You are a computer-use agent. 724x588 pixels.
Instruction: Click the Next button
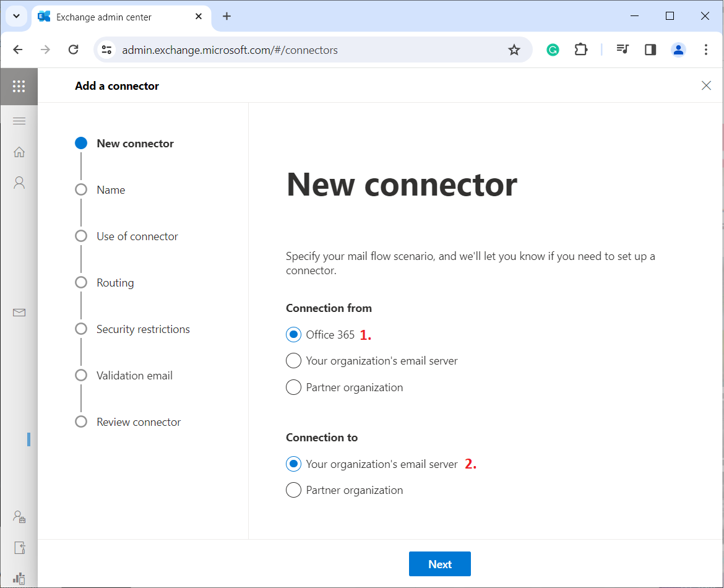(x=439, y=564)
